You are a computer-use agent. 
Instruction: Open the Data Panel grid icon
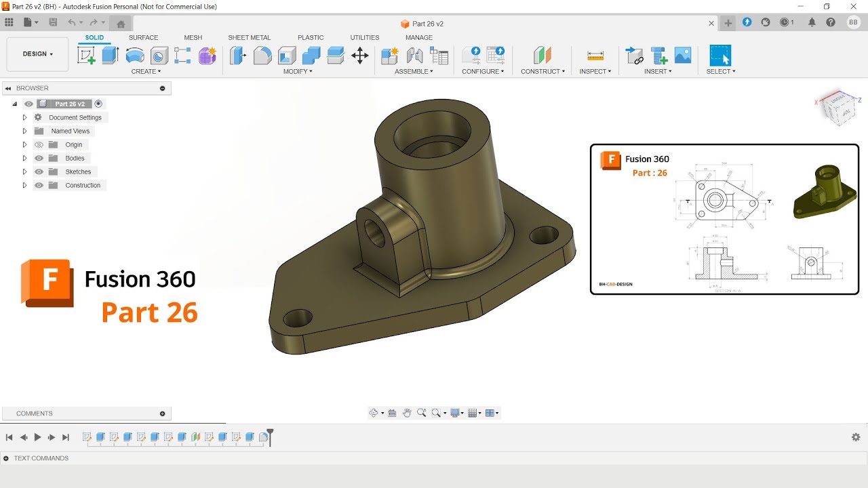point(9,22)
